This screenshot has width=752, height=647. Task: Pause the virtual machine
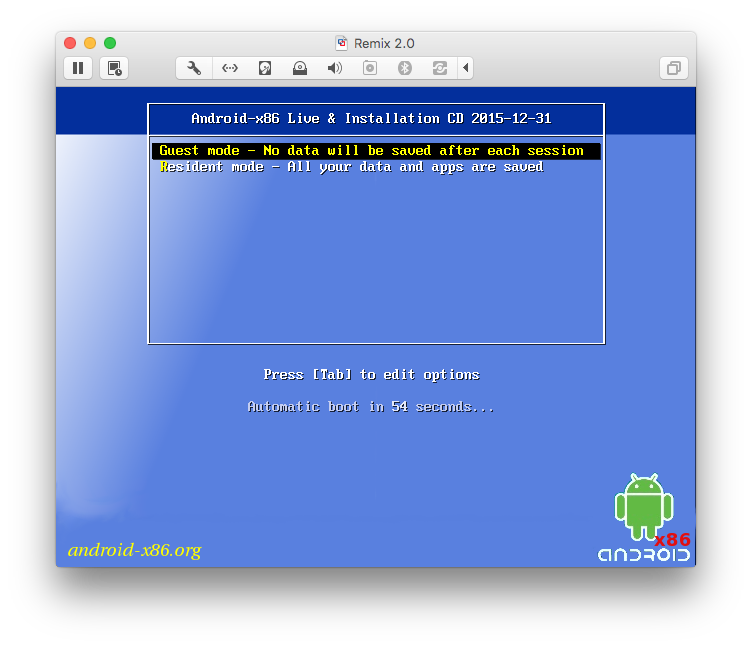click(78, 68)
